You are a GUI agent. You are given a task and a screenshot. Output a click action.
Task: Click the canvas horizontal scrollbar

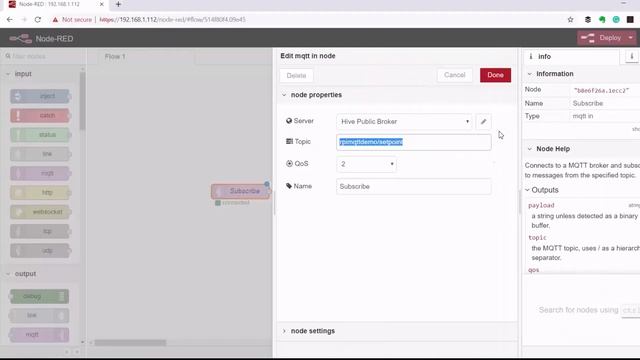click(x=130, y=343)
